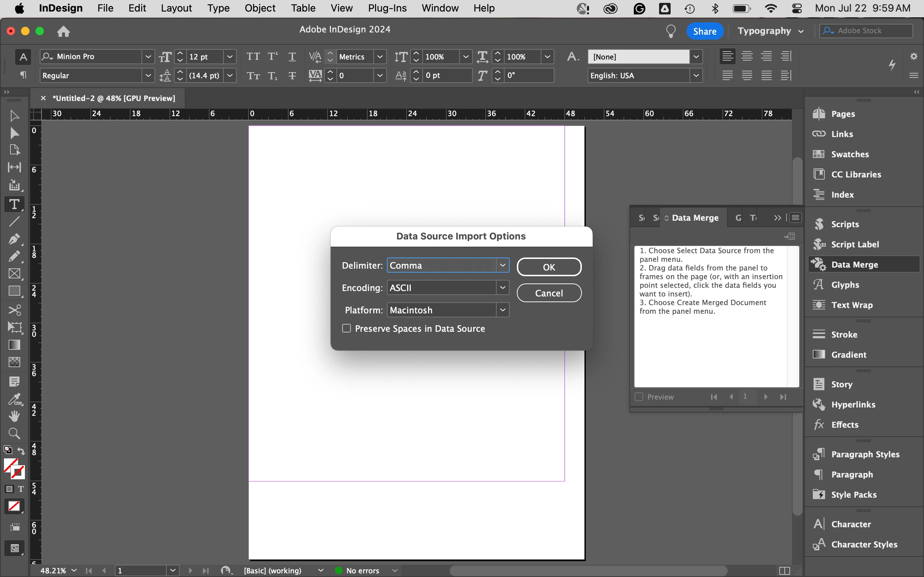Toggle All Caps formatting button
The image size is (924, 577).
[x=253, y=57]
